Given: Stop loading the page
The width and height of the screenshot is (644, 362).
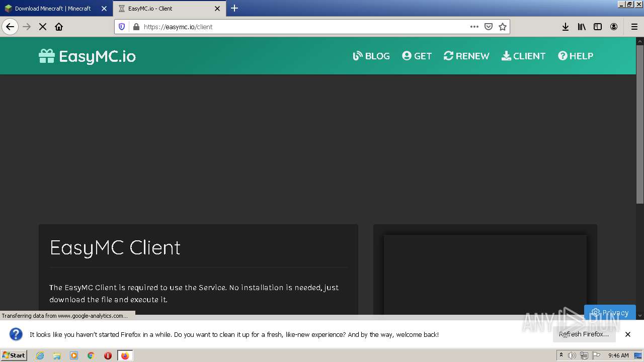Looking at the screenshot, I should [43, 27].
